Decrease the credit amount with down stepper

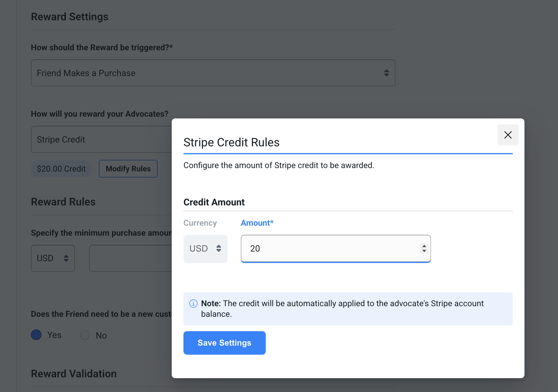424,251
